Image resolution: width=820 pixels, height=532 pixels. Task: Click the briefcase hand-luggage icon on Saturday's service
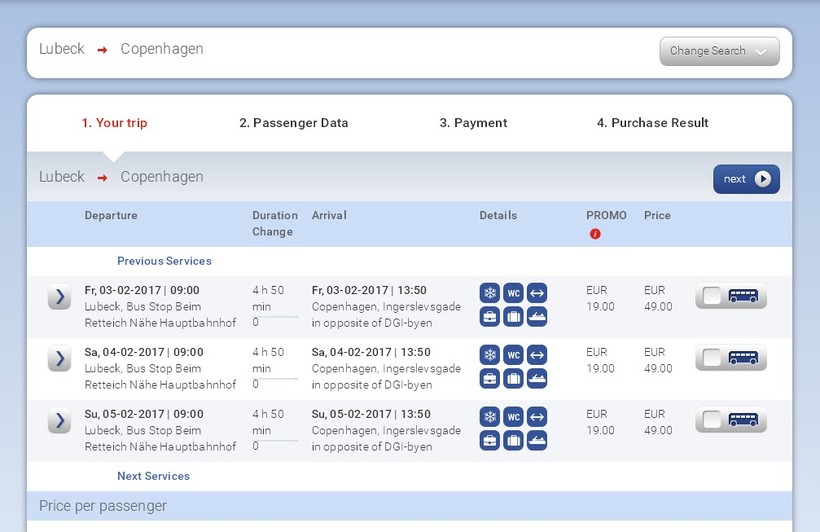click(490, 379)
